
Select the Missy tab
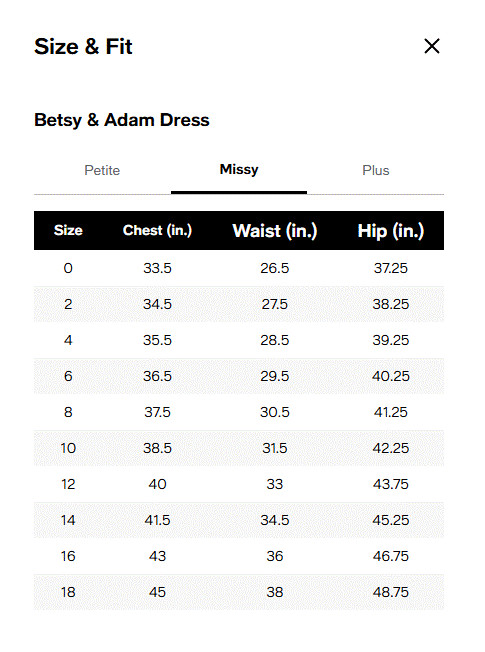pyautogui.click(x=239, y=170)
